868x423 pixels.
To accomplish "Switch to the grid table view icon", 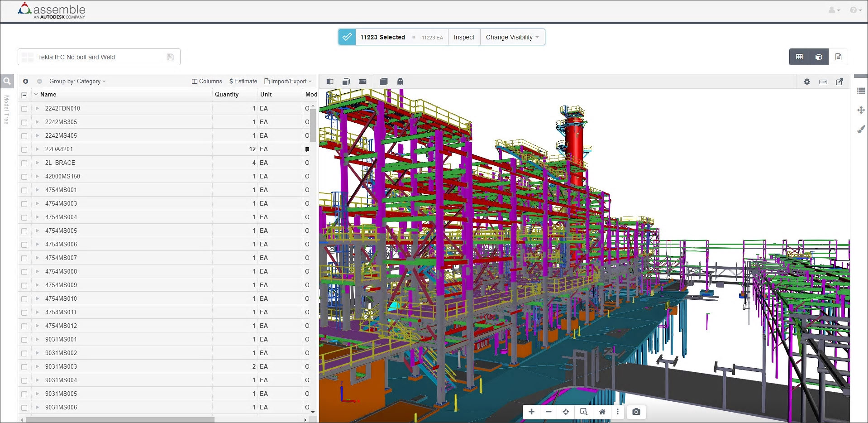I will pos(799,57).
